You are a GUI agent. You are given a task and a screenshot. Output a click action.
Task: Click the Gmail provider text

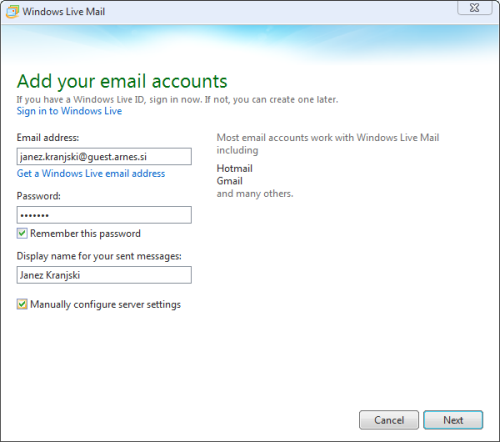coord(230,181)
